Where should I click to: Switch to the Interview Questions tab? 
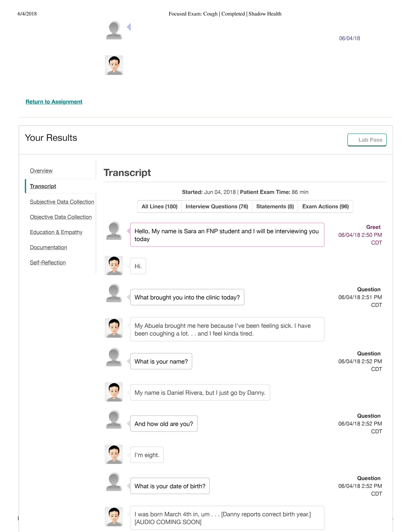click(x=217, y=206)
